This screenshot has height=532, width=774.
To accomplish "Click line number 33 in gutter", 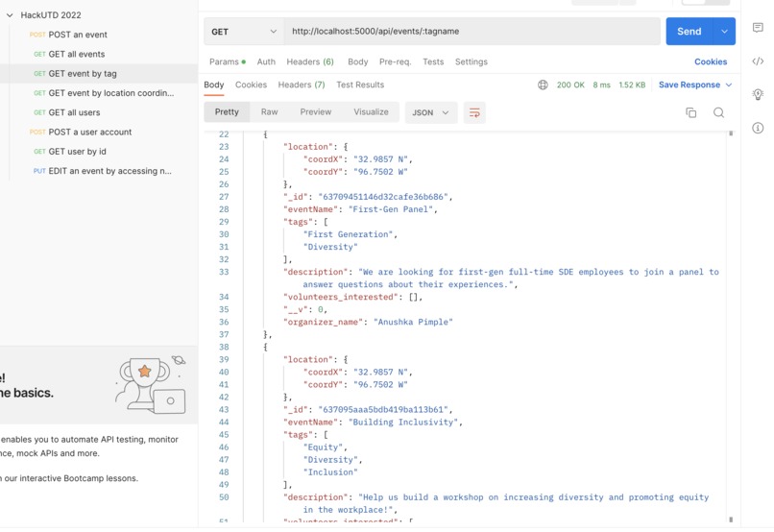I will 224,272.
